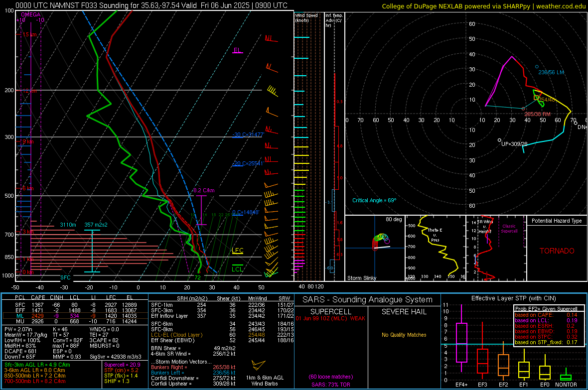Click the weather.cod.edu NEXLAB credit text

483,6
